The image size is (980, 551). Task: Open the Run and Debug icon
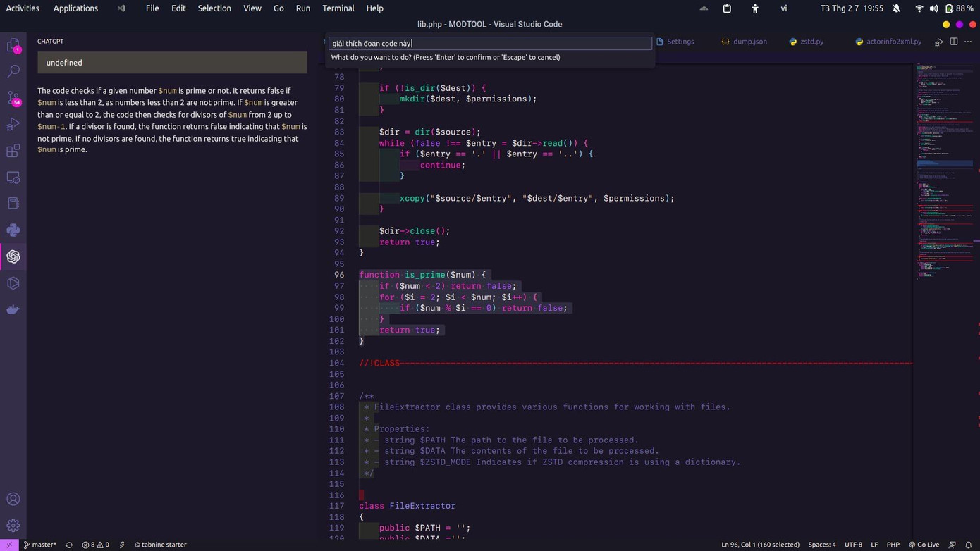[13, 125]
